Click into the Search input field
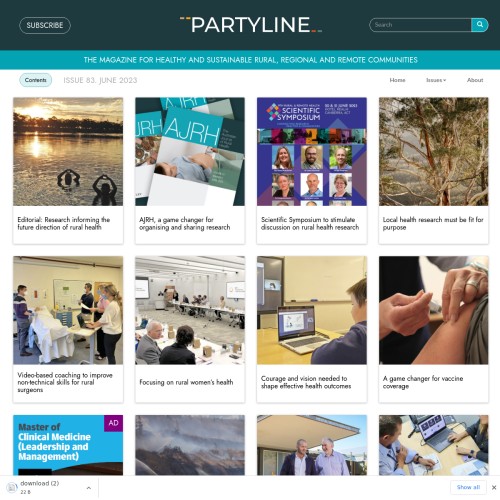This screenshot has height=500, width=500. [420, 25]
